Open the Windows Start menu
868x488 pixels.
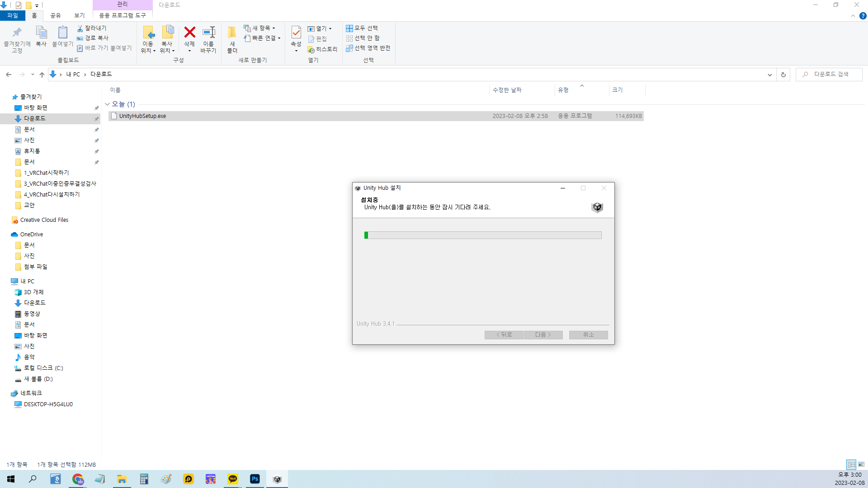click(x=11, y=479)
